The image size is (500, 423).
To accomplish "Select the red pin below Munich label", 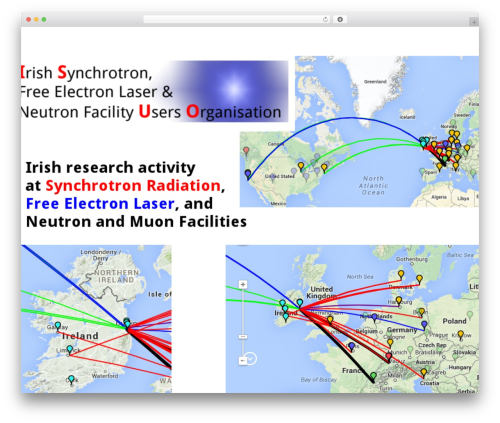I will point(389,357).
